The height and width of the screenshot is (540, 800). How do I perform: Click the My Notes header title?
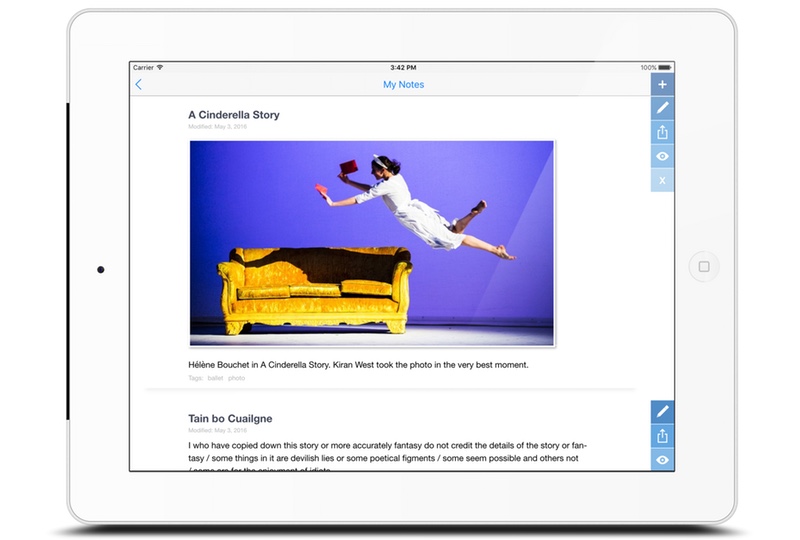coord(404,85)
